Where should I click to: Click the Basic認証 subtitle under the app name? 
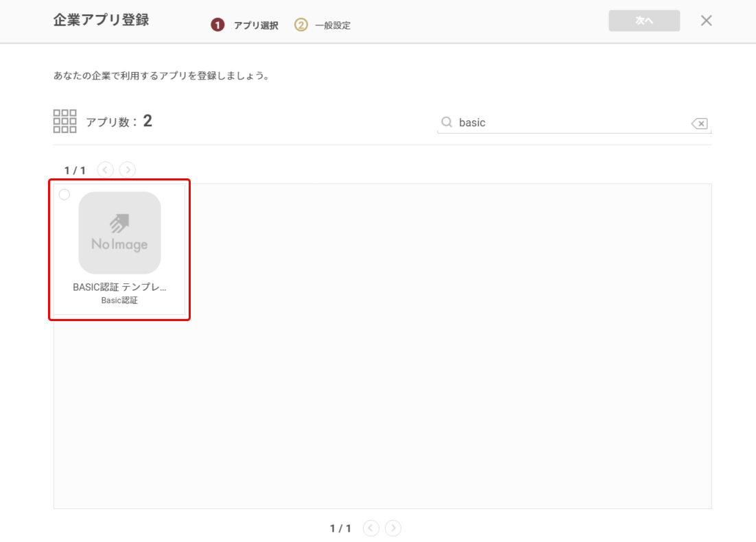click(x=119, y=301)
